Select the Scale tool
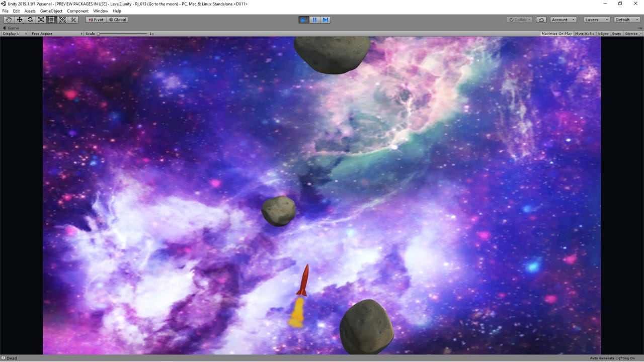Screen dimensions: 644x362 (x=41, y=20)
